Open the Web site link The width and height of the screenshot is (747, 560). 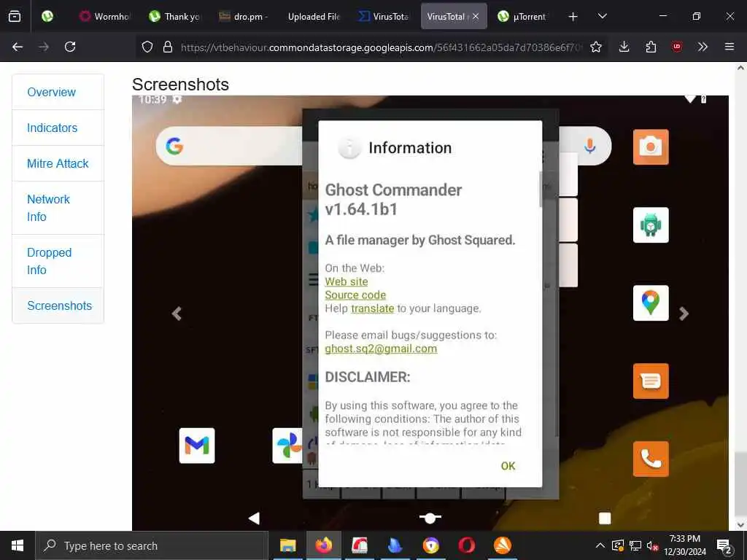coord(347,281)
